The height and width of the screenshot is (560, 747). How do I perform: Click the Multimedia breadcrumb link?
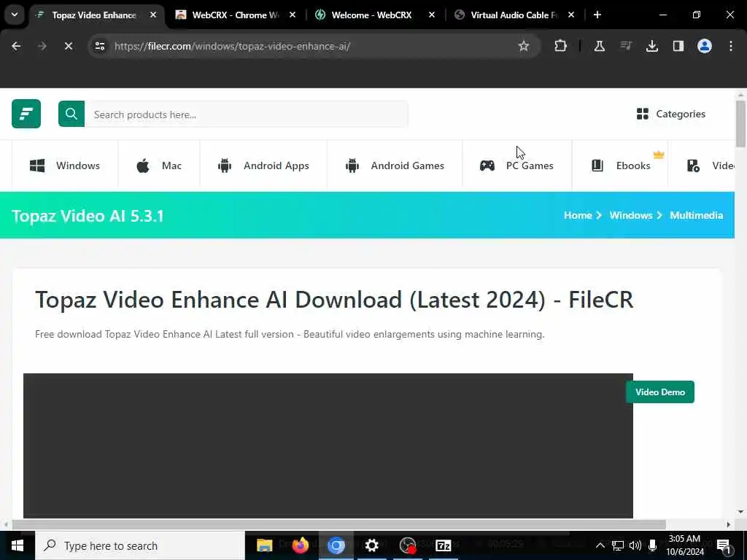(696, 215)
